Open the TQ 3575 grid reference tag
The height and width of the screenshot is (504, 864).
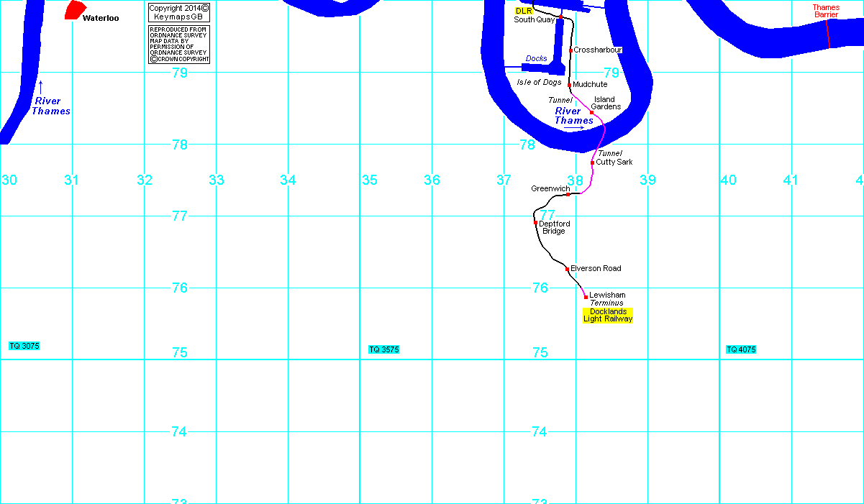point(383,349)
